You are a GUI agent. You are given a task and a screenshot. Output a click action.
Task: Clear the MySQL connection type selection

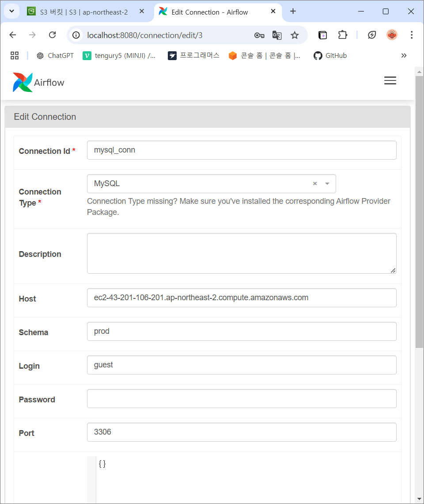pyautogui.click(x=315, y=183)
